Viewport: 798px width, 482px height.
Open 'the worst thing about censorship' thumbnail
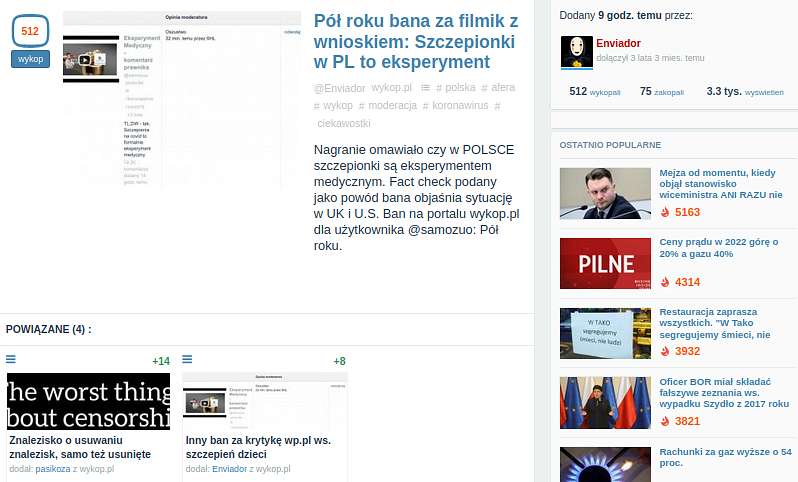(89, 401)
